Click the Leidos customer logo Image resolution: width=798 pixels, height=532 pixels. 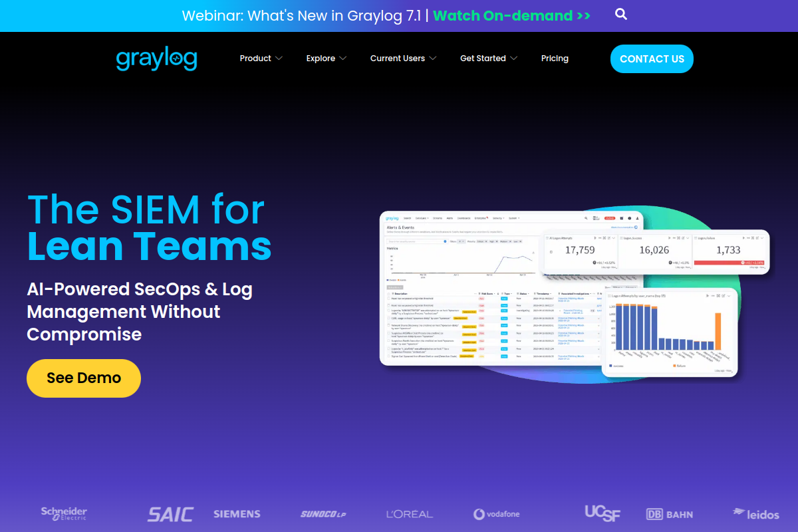coord(755,513)
